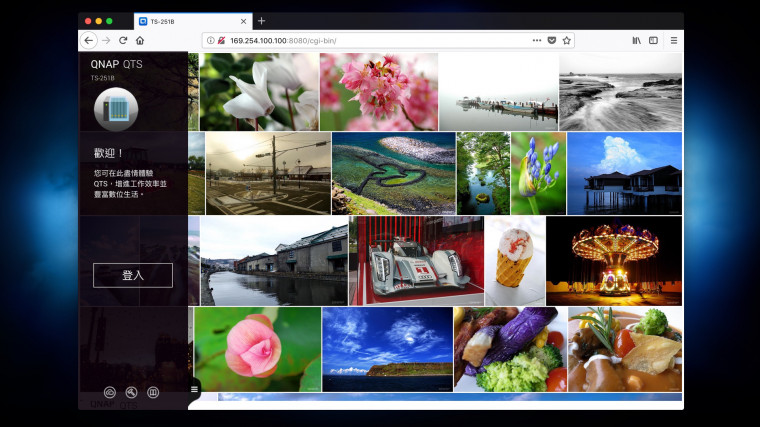Open the utility tools wrench icon
This screenshot has width=760, height=427.
click(131, 392)
